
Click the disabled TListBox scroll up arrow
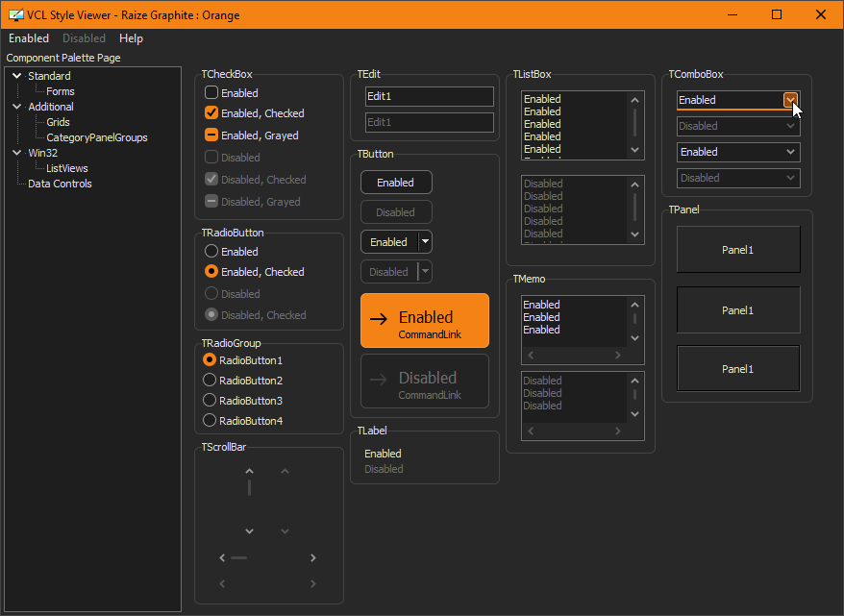pos(634,185)
